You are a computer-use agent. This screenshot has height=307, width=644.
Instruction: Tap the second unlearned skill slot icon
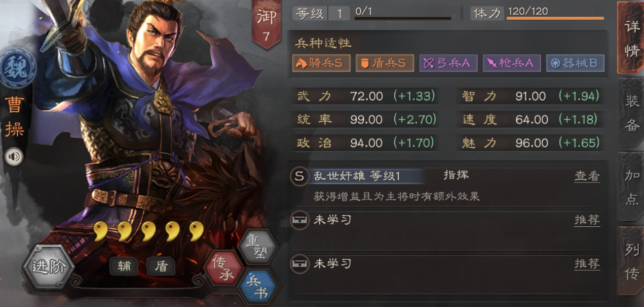tap(299, 264)
